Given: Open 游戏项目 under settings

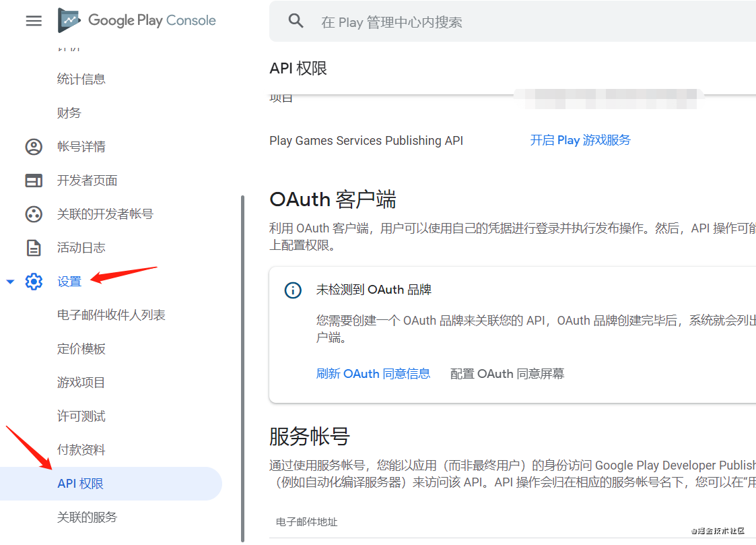Looking at the screenshot, I should (x=81, y=383).
